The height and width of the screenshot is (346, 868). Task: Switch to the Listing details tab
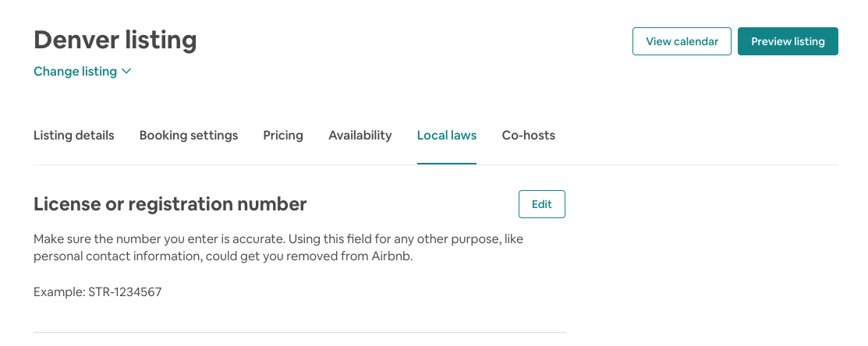(74, 136)
